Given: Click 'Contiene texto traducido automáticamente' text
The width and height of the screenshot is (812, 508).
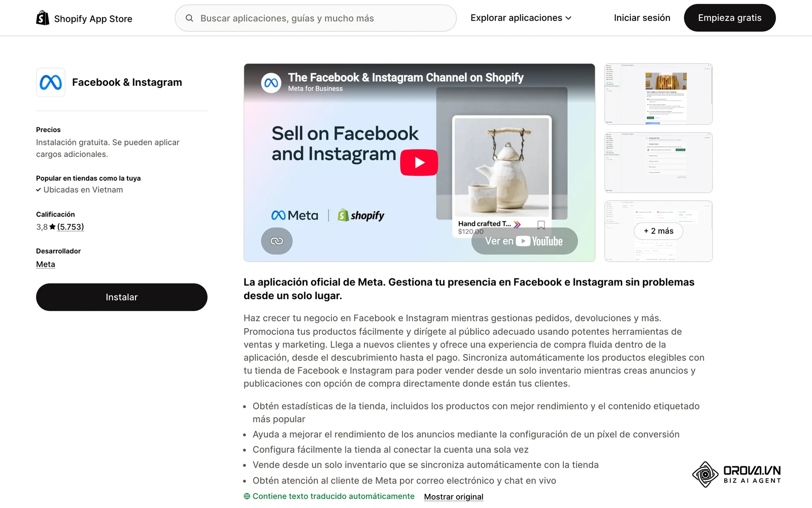Looking at the screenshot, I should [333, 496].
